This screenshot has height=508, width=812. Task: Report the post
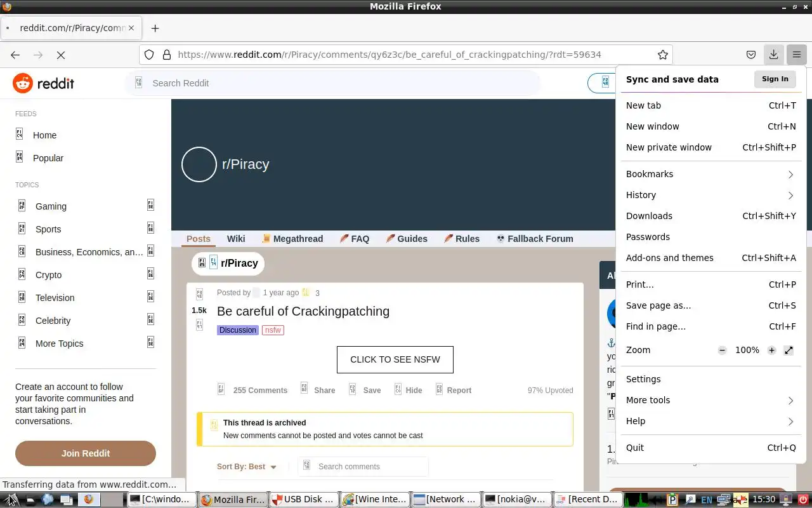453,390
